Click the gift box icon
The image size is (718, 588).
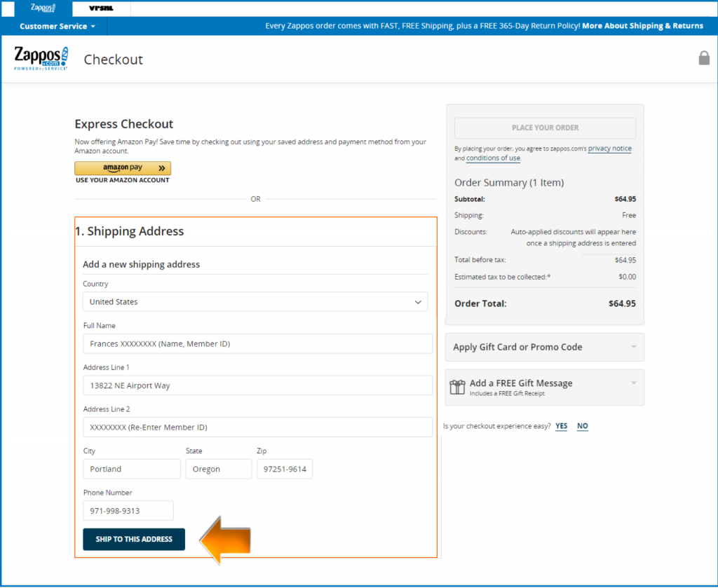point(457,387)
